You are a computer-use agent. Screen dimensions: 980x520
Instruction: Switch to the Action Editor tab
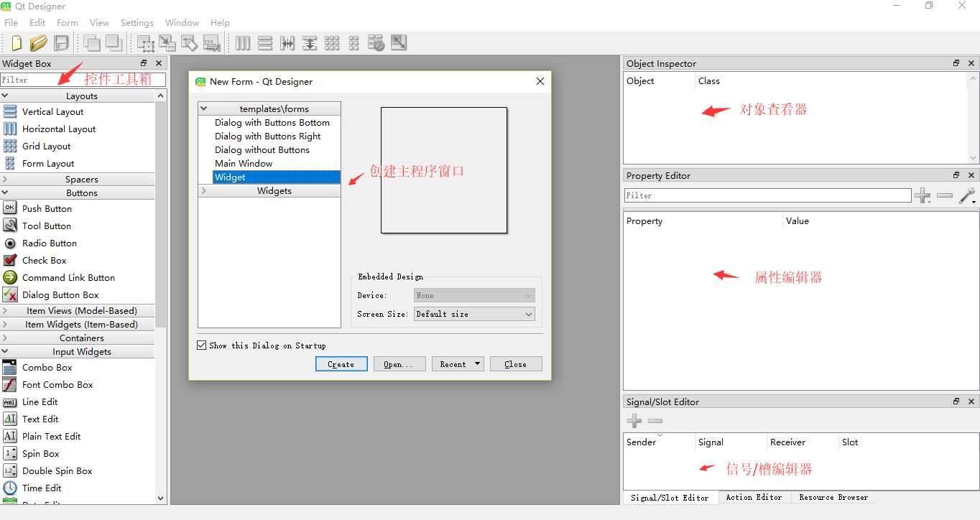[754, 497]
